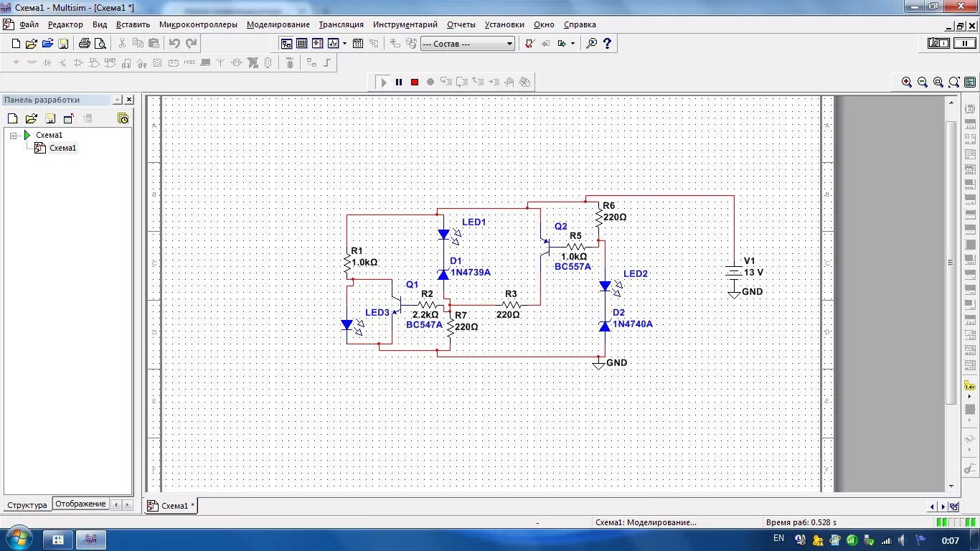Image resolution: width=980 pixels, height=551 pixels.
Task: Open the Windows Start button
Action: [x=18, y=539]
